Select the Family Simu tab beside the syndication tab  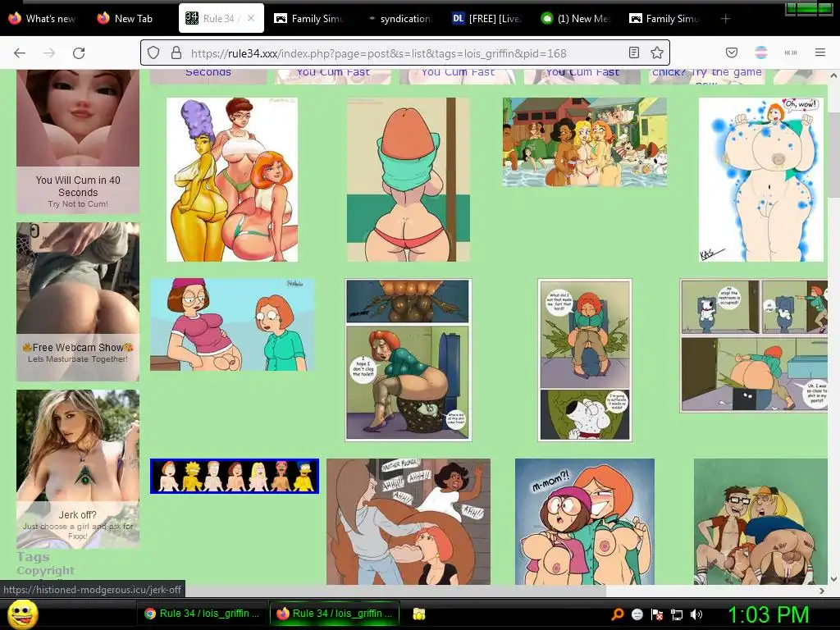(309, 19)
